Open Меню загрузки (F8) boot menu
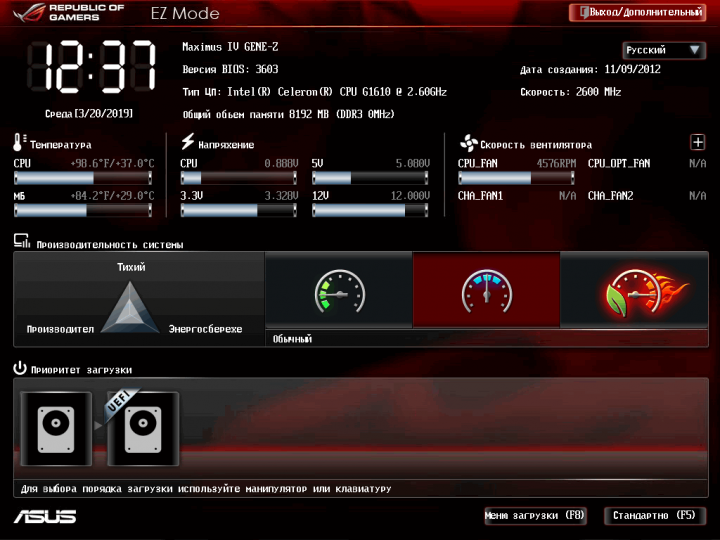 click(535, 516)
